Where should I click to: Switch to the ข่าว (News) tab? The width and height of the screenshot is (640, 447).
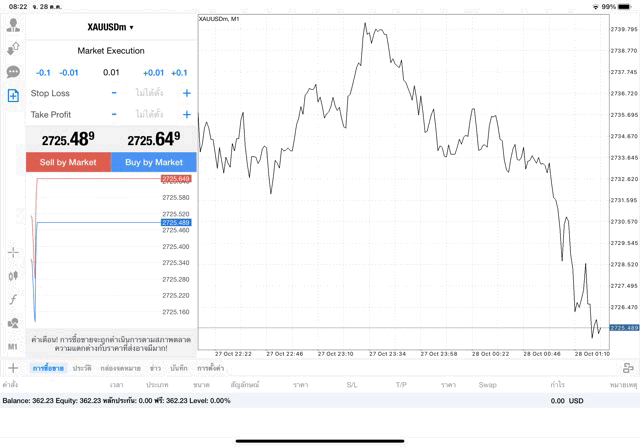pyautogui.click(x=155, y=368)
